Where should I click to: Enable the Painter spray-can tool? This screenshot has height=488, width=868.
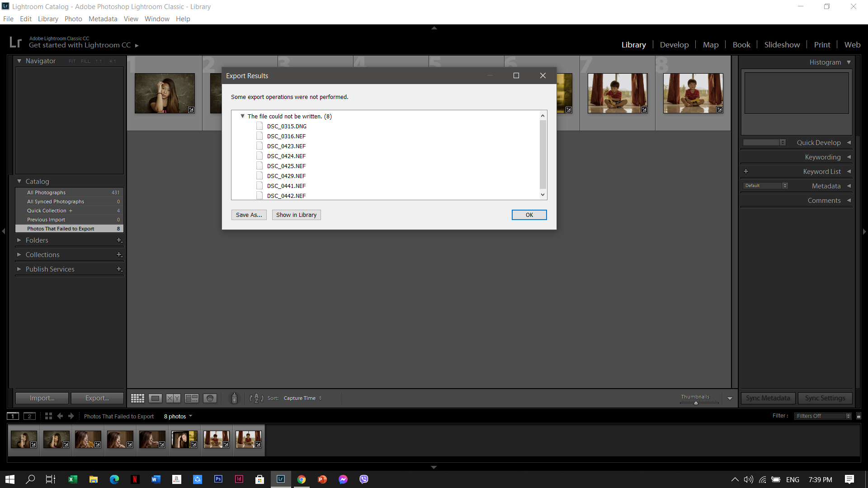(x=235, y=398)
